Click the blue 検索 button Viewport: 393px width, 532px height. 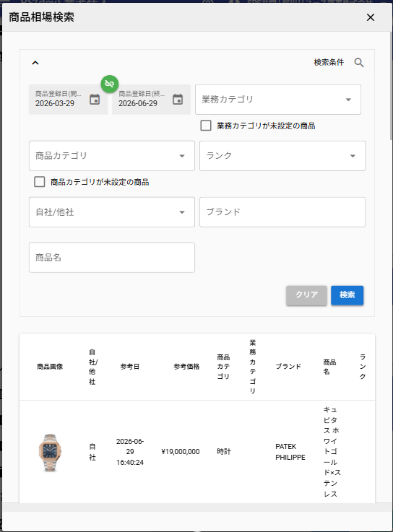coord(347,295)
